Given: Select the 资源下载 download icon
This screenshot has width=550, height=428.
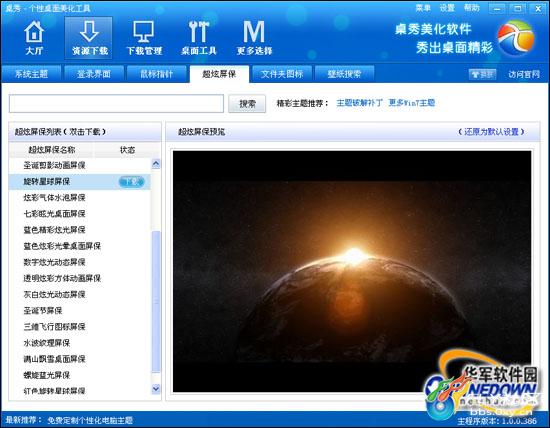Looking at the screenshot, I should (89, 38).
